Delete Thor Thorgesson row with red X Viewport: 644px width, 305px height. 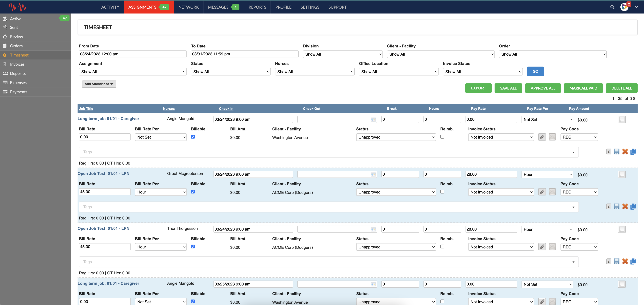coord(625,261)
